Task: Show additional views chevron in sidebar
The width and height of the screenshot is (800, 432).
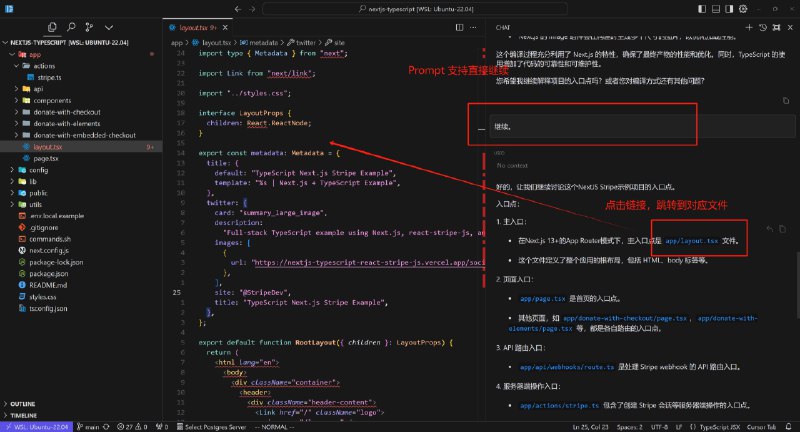Action: tap(109, 27)
